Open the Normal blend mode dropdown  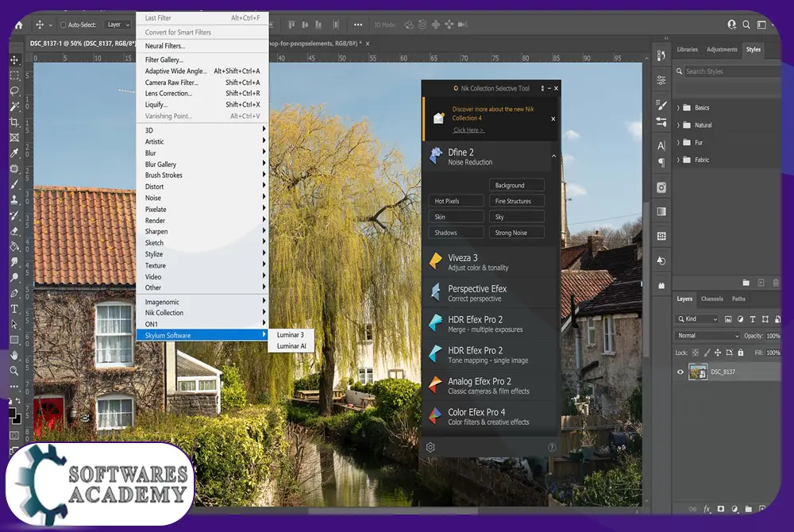[x=707, y=336]
